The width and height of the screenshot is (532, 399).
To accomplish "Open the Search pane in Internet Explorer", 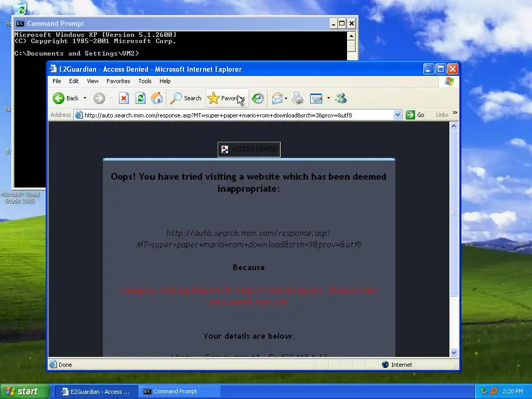I will click(185, 98).
